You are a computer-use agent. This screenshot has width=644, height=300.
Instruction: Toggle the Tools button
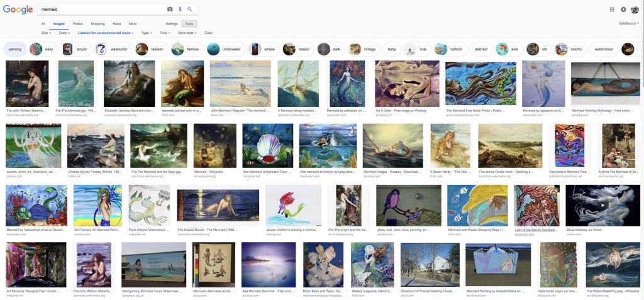click(x=189, y=24)
